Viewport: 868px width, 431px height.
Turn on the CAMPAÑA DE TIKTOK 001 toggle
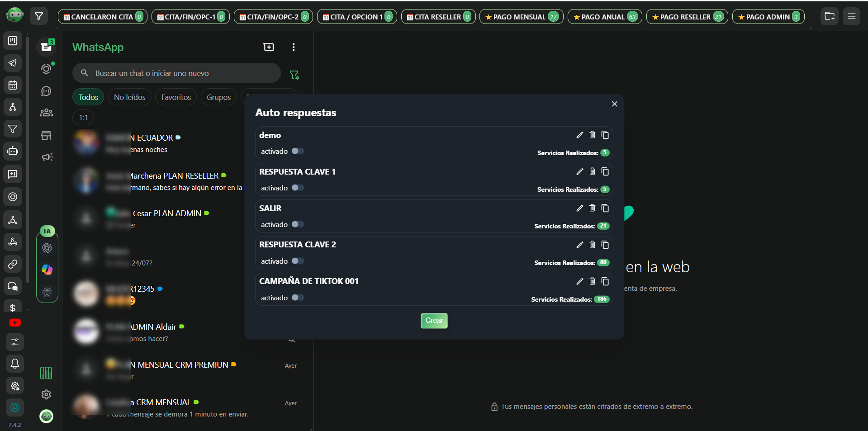pyautogui.click(x=298, y=298)
